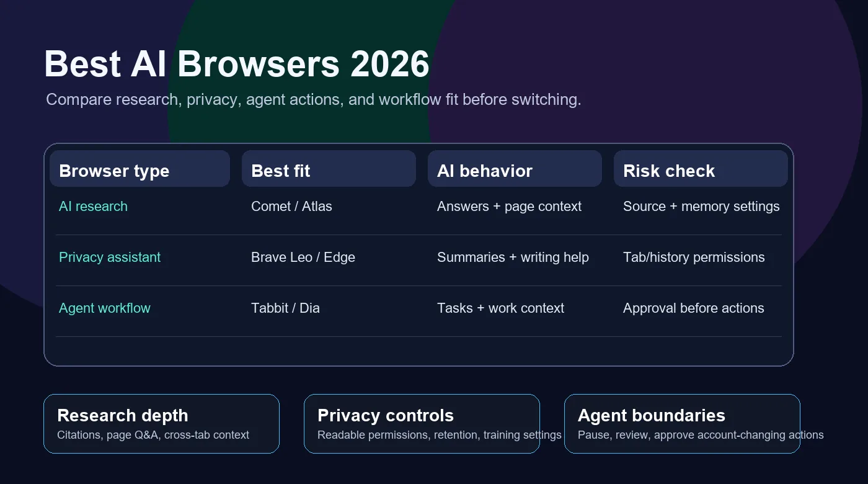Click the 'Answers + page context' cell
The image size is (868, 484).
(x=509, y=207)
